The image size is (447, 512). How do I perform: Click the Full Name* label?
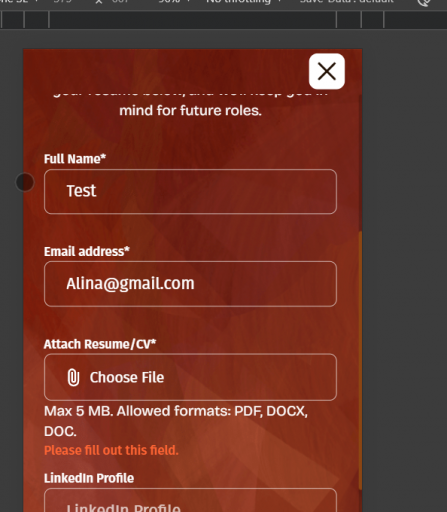click(75, 159)
